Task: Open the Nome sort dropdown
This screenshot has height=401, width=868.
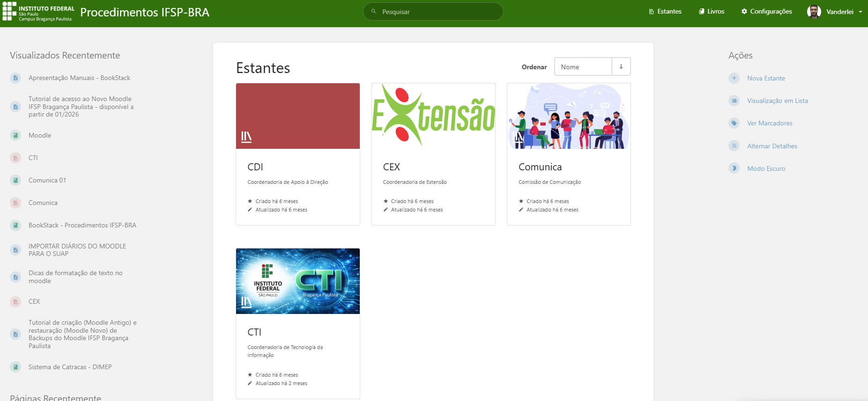Action: pyautogui.click(x=583, y=66)
